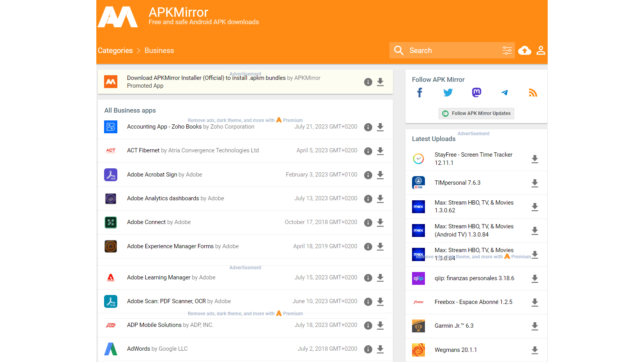The width and height of the screenshot is (644, 362).
Task: Show info for Adobe Learning Manager
Action: 368,278
